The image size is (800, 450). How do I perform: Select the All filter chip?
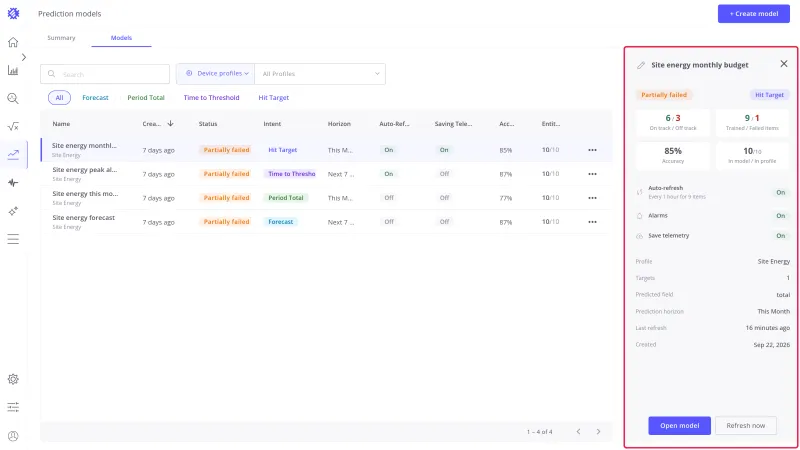(59, 97)
